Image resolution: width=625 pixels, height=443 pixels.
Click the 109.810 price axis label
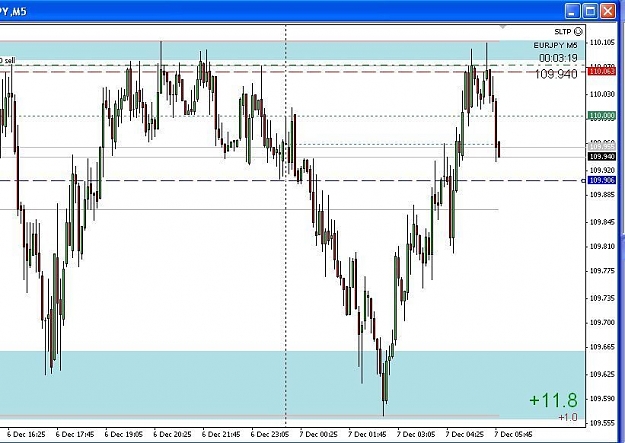(x=602, y=246)
